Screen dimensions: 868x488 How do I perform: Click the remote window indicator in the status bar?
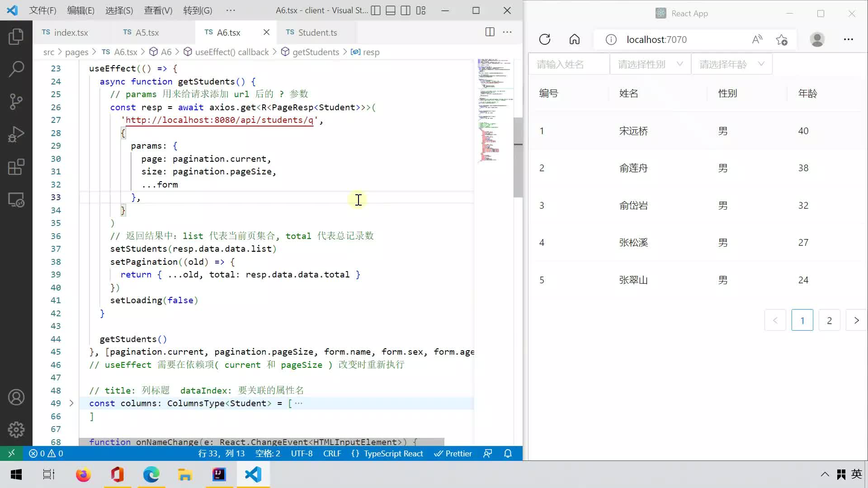(11, 453)
